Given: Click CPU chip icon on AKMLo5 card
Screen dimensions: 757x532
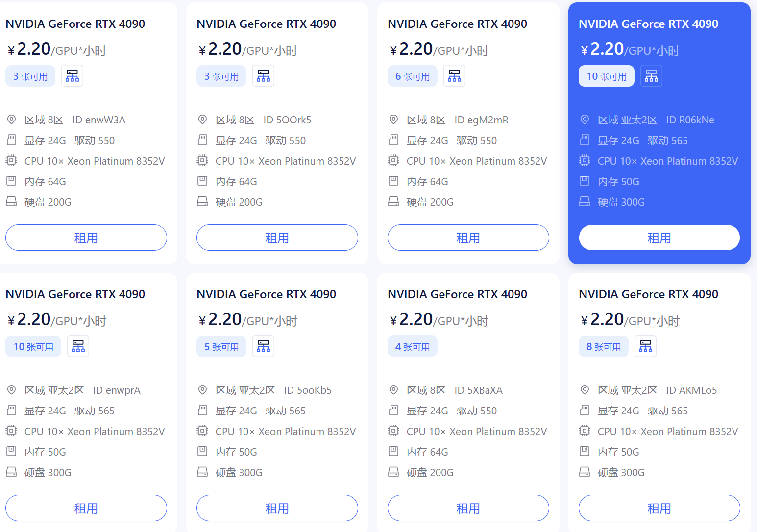Looking at the screenshot, I should [x=585, y=431].
